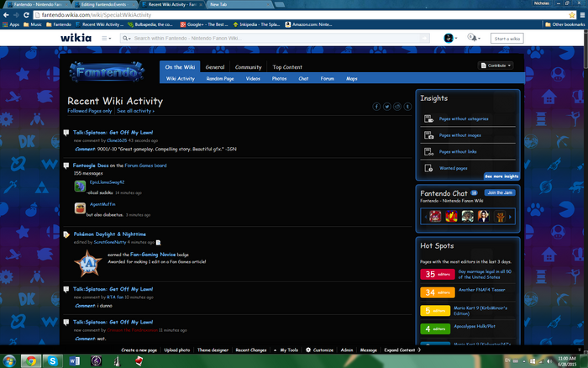Click AgentMuffin's avatar
This screenshot has height=368, width=588.
(80, 208)
